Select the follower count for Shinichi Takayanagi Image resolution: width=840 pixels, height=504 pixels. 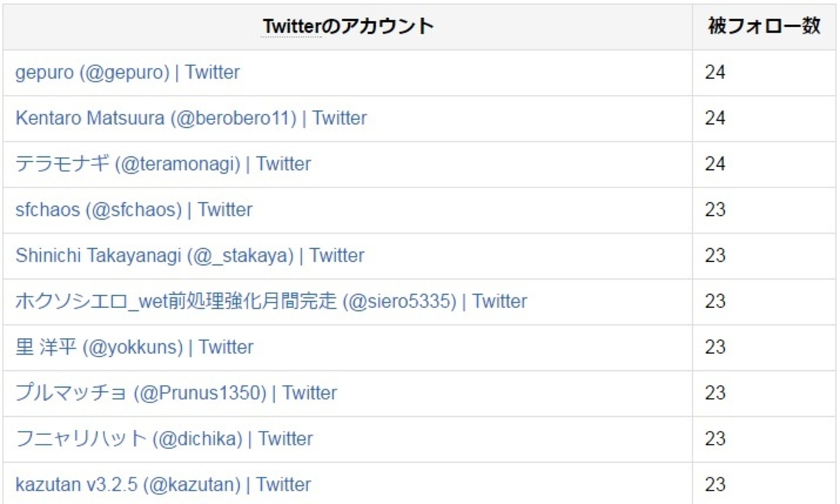point(715,256)
